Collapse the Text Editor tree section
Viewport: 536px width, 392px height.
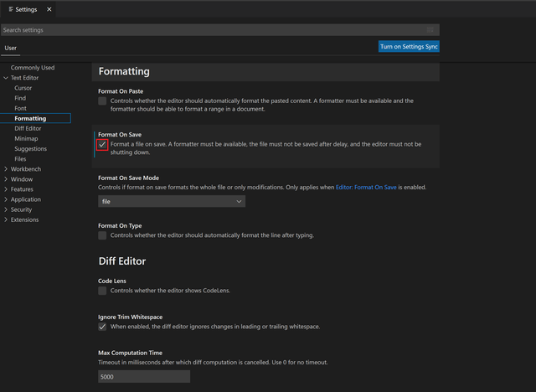click(7, 78)
